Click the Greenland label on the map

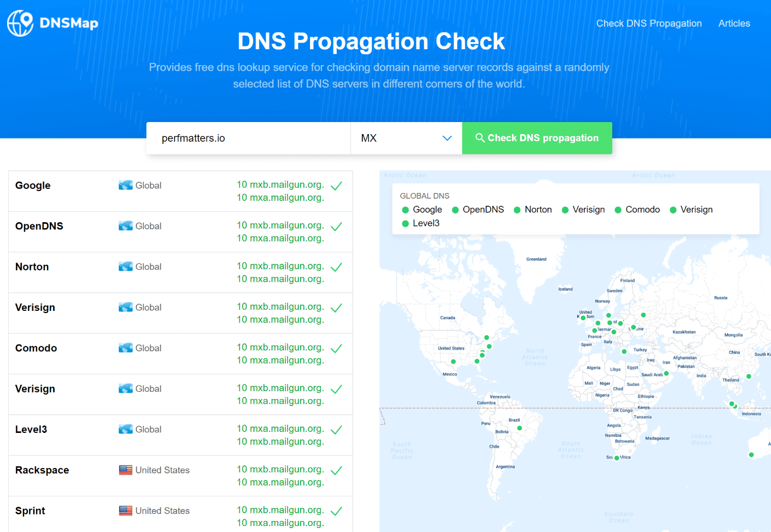click(x=536, y=259)
